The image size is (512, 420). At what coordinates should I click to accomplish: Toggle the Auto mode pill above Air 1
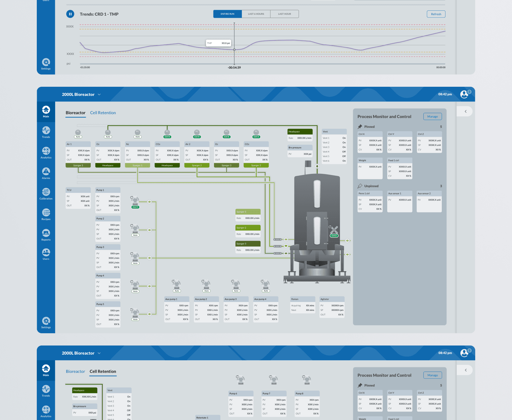pos(78,137)
